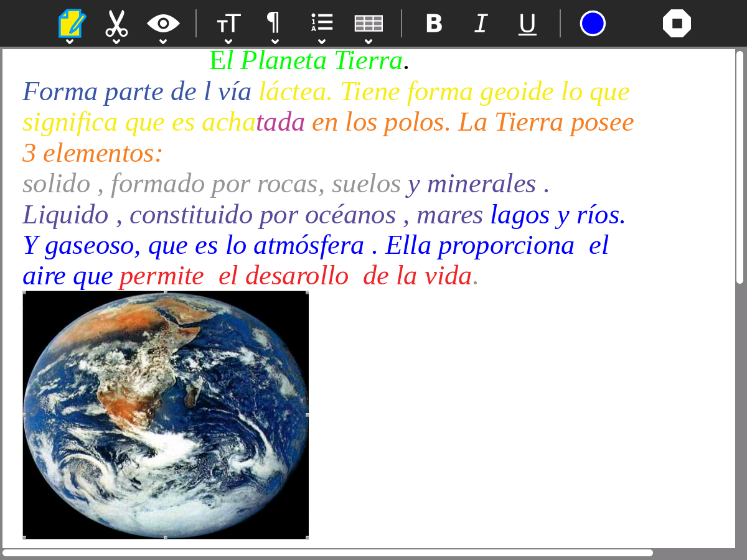Click the word "atmósfera"
The image size is (747, 560).
[x=309, y=246]
